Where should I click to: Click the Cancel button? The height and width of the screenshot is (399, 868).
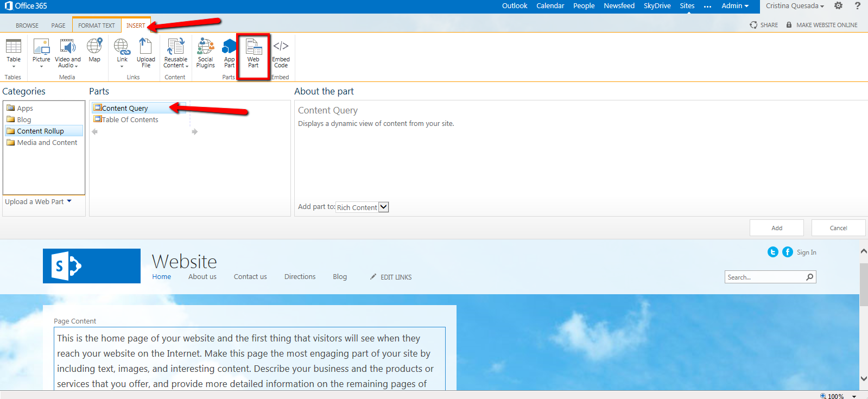coord(838,228)
